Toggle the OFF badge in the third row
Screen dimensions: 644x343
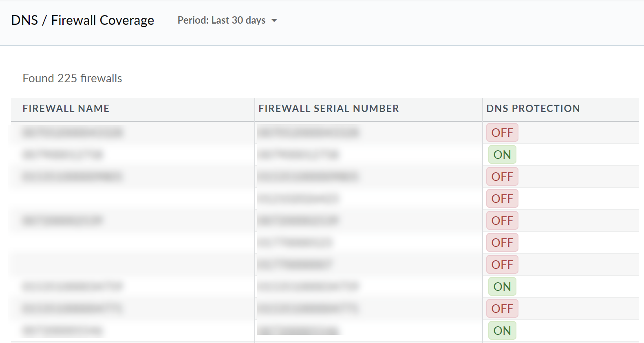[502, 177]
